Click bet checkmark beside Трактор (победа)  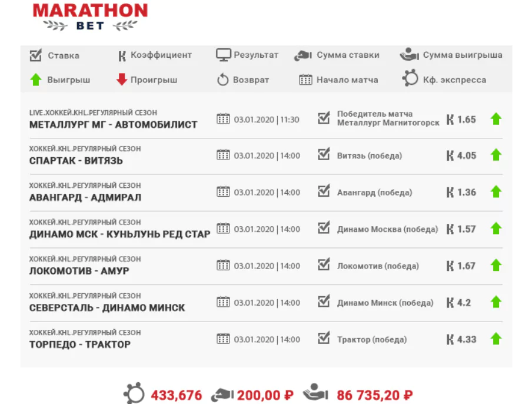(324, 337)
